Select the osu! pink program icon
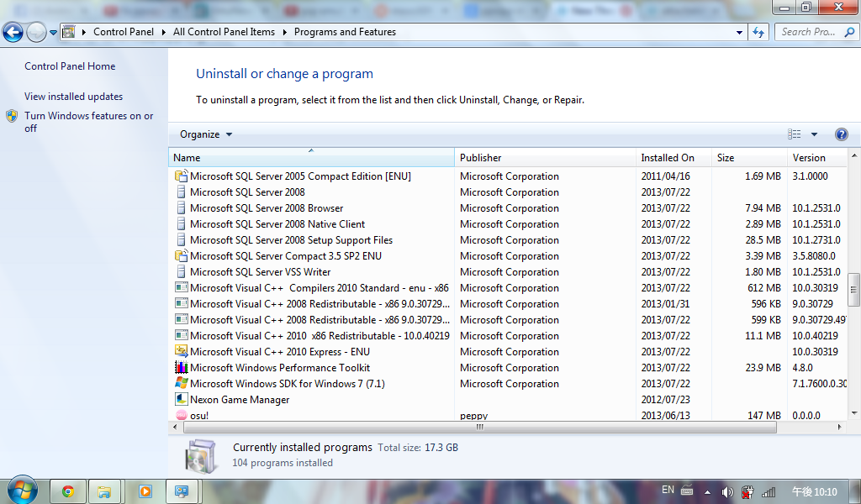The width and height of the screenshot is (861, 504). click(x=181, y=415)
